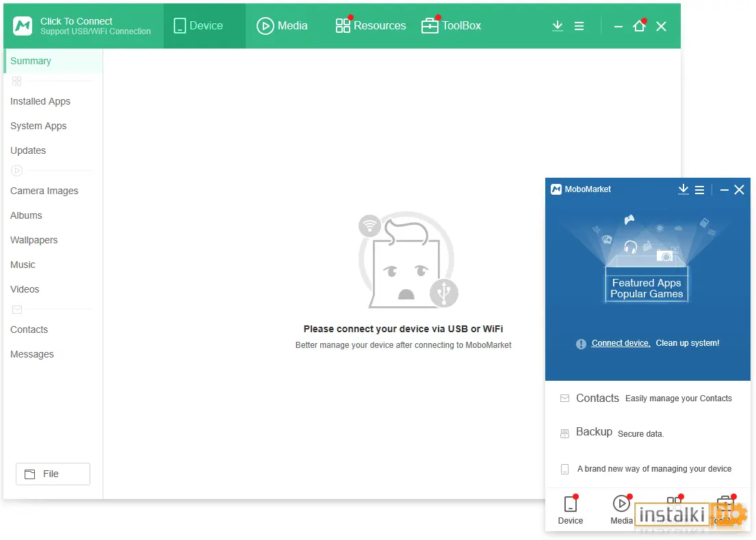
Task: Open Videos in sidebar
Action: pyautogui.click(x=25, y=289)
